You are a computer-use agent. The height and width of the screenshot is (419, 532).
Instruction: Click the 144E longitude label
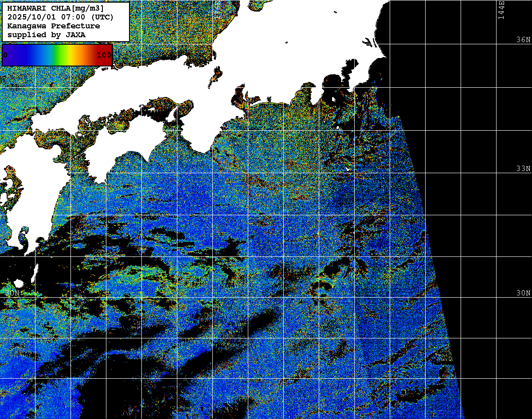click(501, 10)
